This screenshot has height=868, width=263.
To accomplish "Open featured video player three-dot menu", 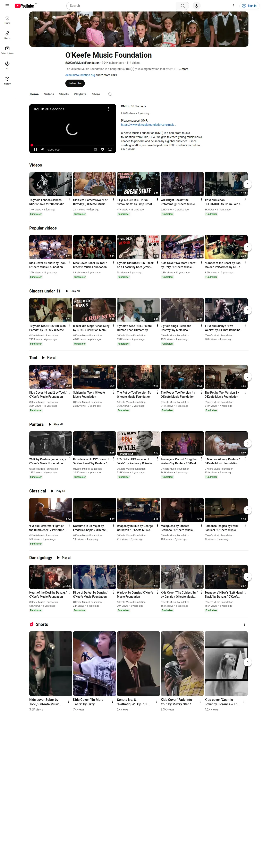I will tap(108, 109).
